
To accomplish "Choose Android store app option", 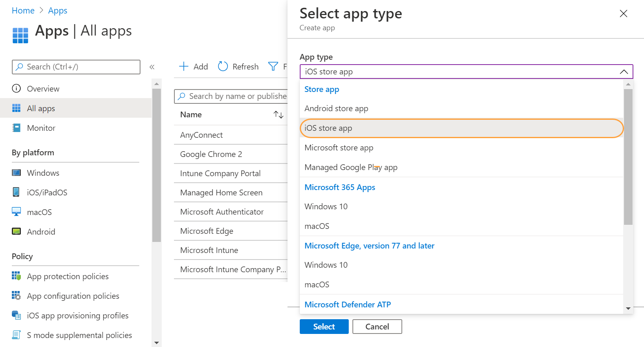I will point(461,108).
